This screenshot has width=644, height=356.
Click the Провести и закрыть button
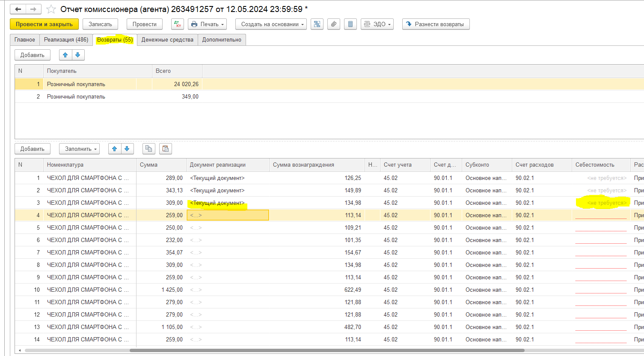coord(44,24)
